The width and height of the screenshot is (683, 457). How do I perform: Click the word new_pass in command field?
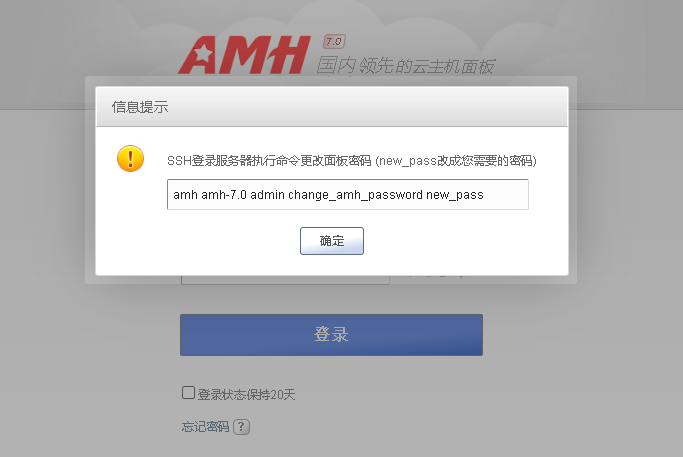click(x=455, y=195)
